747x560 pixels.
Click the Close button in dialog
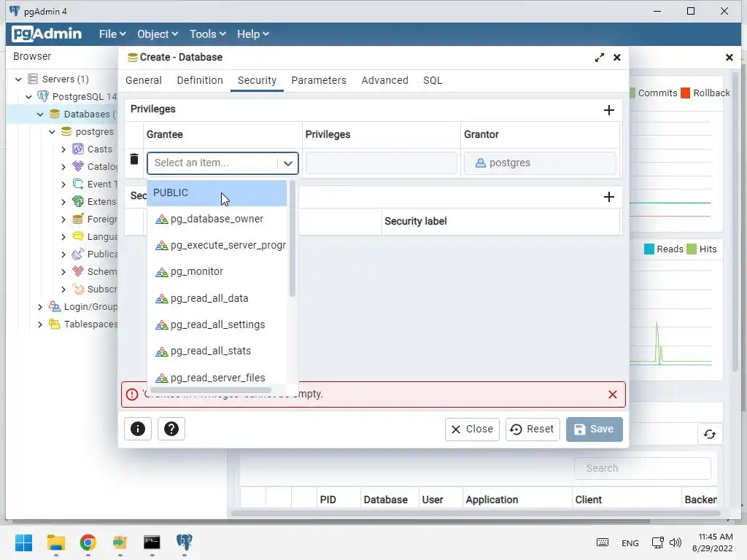point(472,429)
